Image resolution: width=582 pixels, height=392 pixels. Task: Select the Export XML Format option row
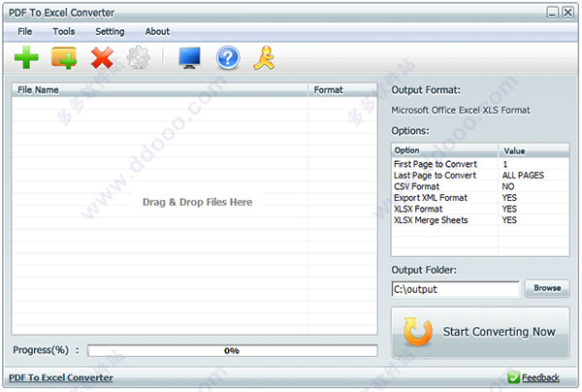click(x=480, y=198)
